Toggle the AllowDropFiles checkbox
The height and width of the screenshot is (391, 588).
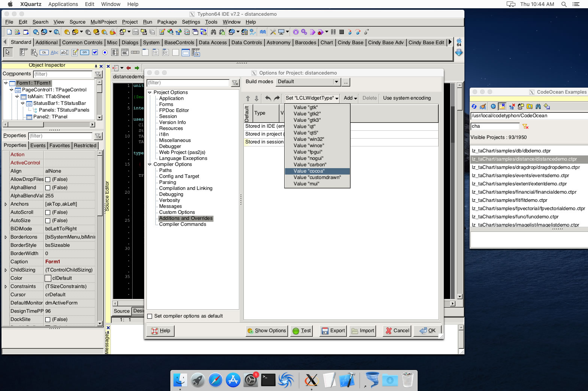point(48,179)
